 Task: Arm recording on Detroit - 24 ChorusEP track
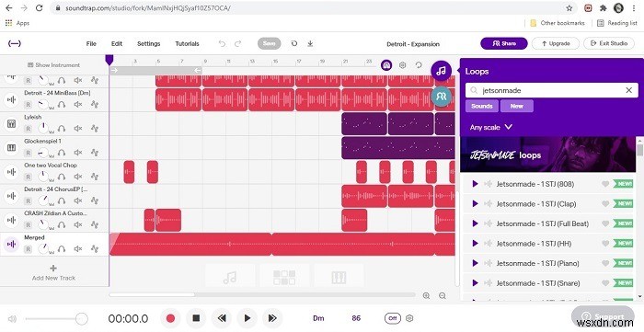point(28,200)
